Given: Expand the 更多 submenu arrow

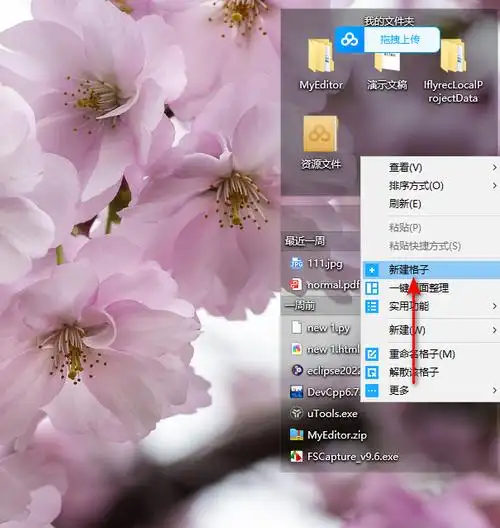Looking at the screenshot, I should tap(494, 391).
